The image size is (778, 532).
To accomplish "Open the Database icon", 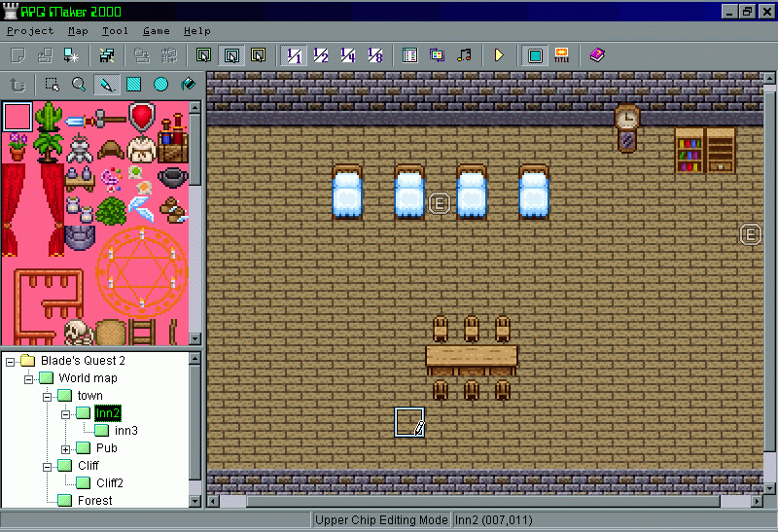I will 409,55.
